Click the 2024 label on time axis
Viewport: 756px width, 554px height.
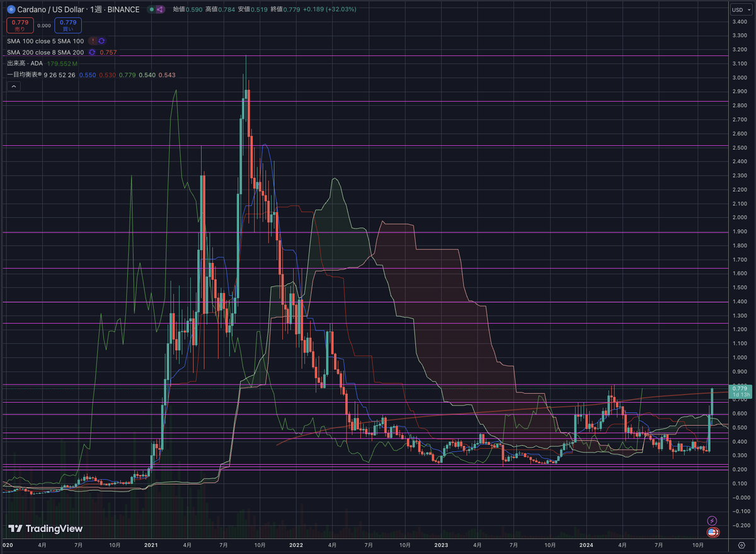click(x=587, y=544)
